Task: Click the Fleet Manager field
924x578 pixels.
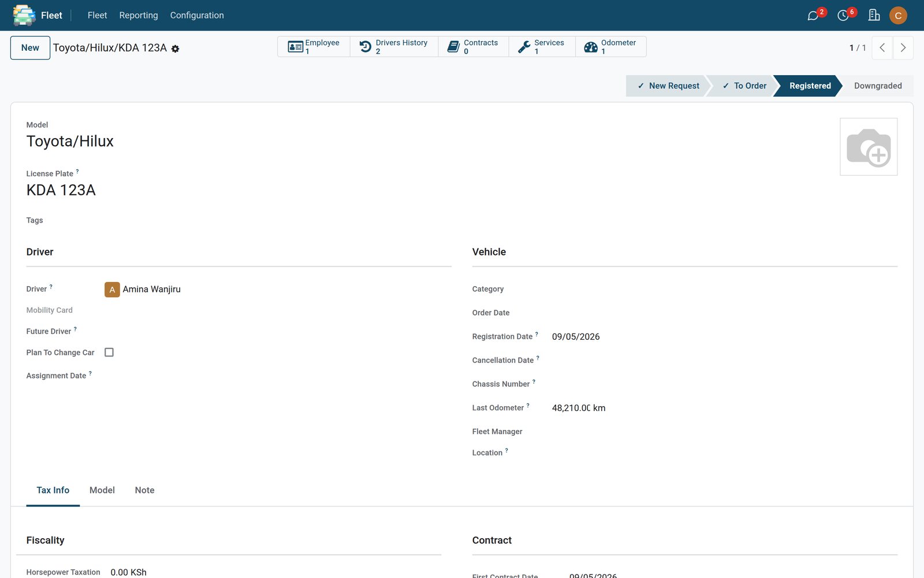Action: click(724, 432)
